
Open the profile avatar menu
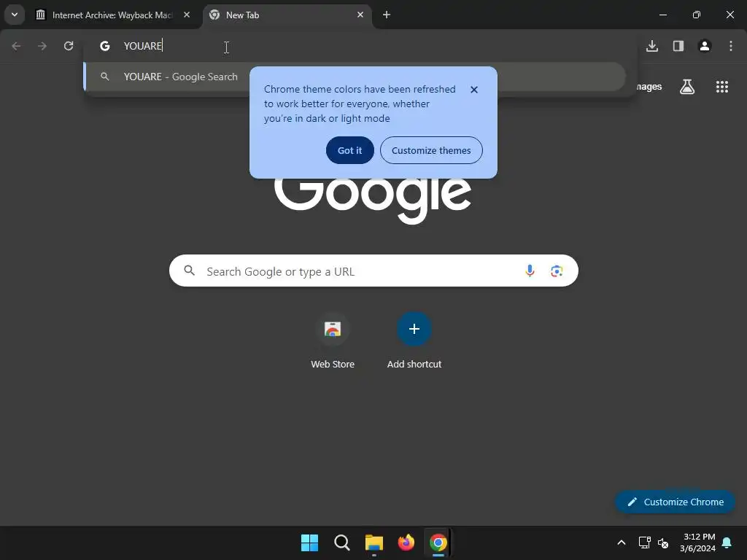pos(705,46)
